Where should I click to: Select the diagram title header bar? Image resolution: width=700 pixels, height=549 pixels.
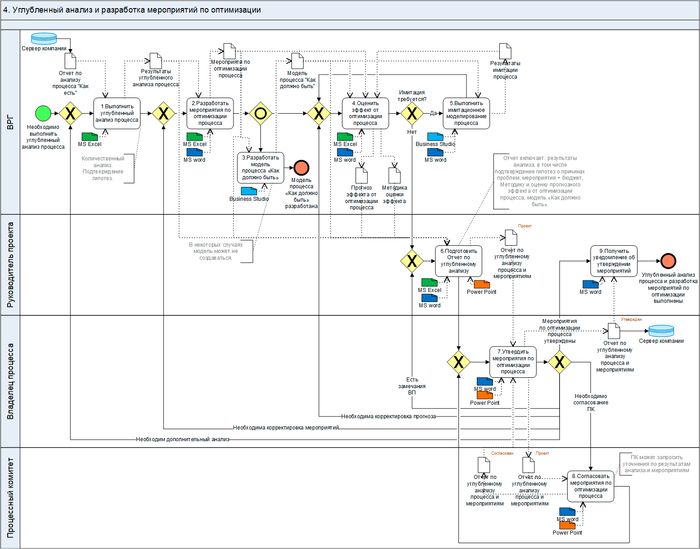point(350,8)
